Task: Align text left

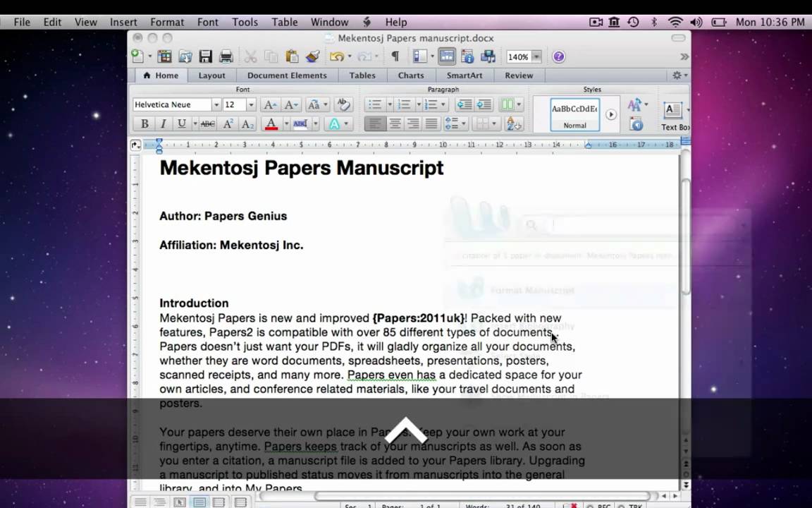Action: click(x=375, y=124)
